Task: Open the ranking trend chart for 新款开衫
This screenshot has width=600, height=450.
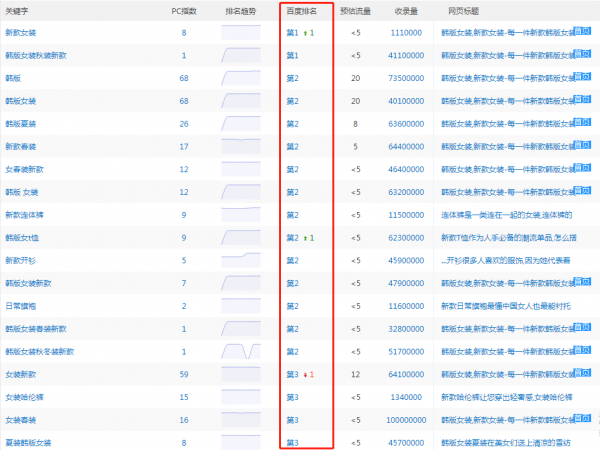Action: click(x=240, y=260)
